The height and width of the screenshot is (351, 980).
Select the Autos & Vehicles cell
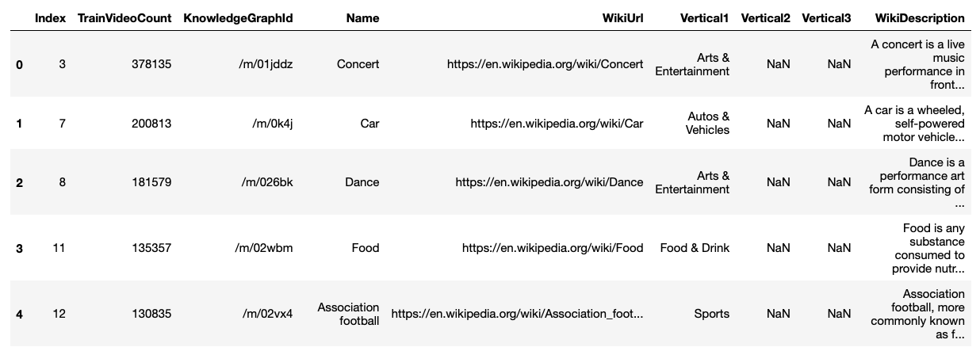tap(708, 123)
